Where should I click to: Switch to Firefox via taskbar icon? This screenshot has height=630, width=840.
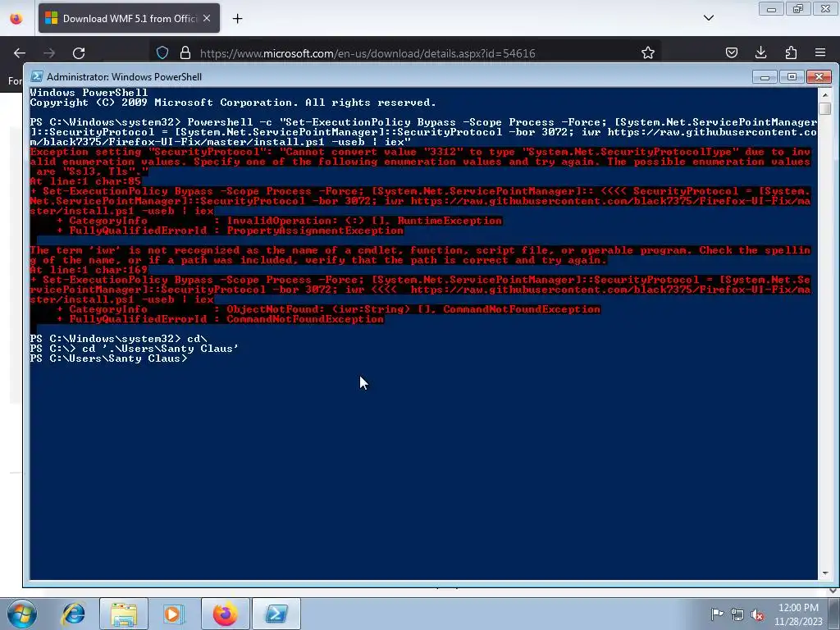coord(225,614)
